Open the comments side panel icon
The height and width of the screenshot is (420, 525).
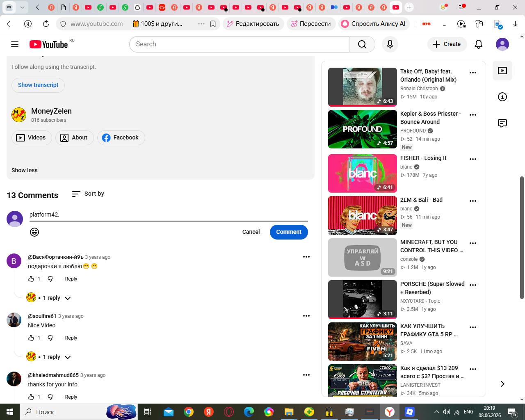click(502, 123)
